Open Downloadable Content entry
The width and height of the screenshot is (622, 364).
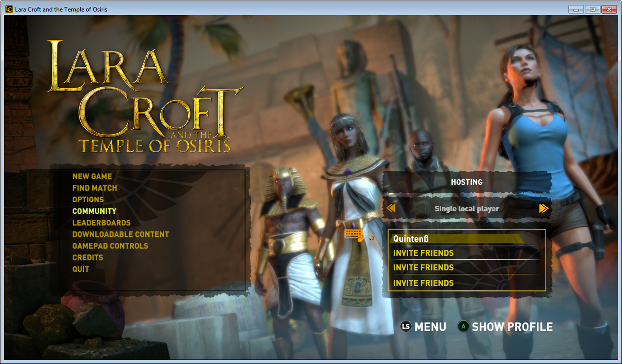tap(121, 234)
